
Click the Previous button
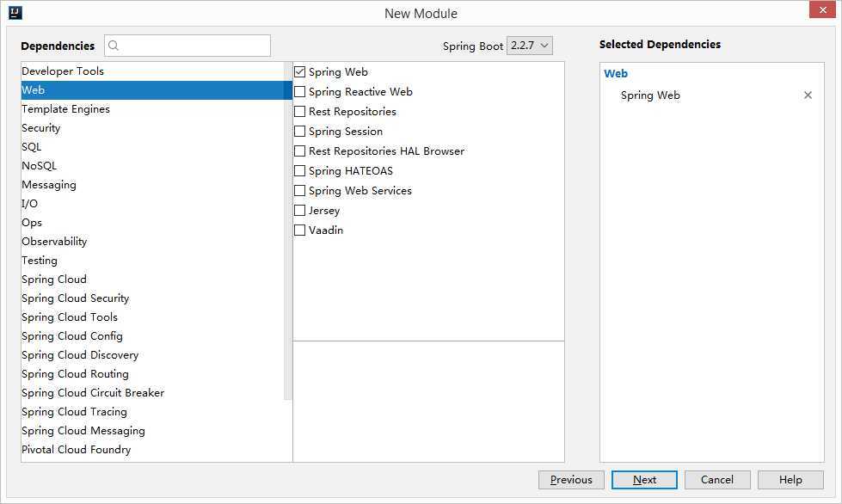[x=571, y=480]
